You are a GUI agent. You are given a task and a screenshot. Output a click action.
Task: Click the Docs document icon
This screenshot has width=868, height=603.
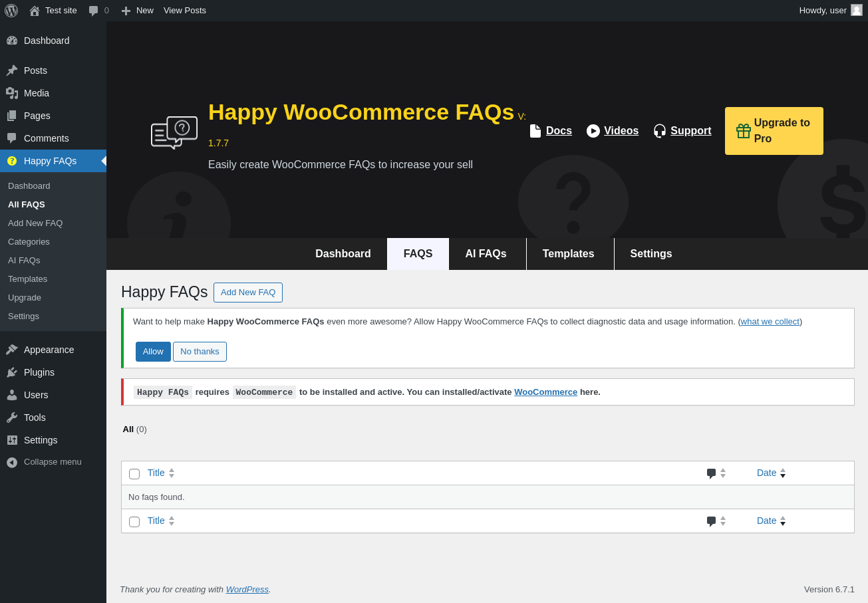tap(535, 131)
